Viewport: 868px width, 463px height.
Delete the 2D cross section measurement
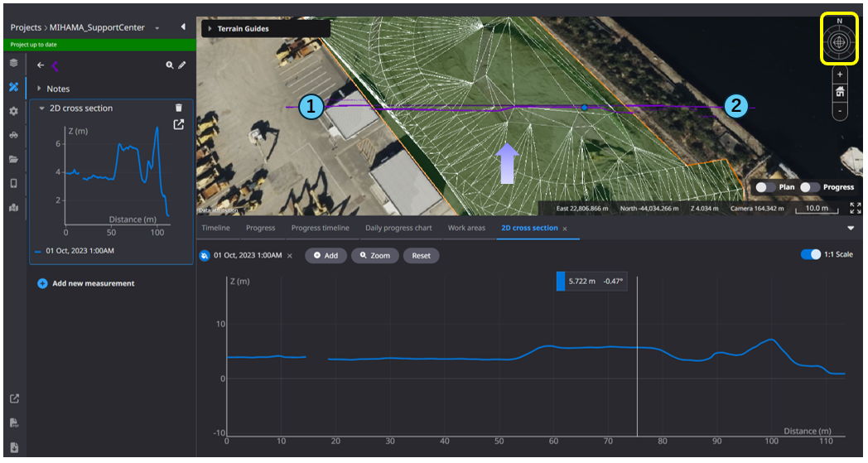179,108
